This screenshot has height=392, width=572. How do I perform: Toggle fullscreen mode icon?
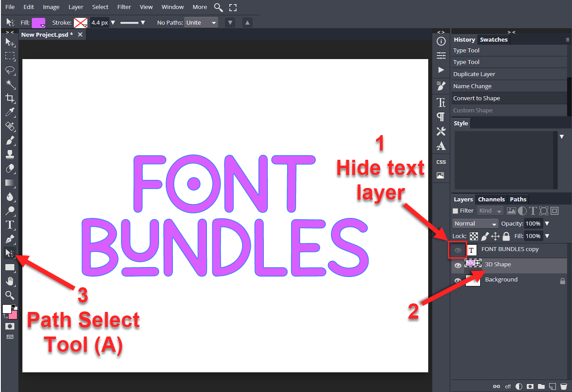tap(232, 7)
